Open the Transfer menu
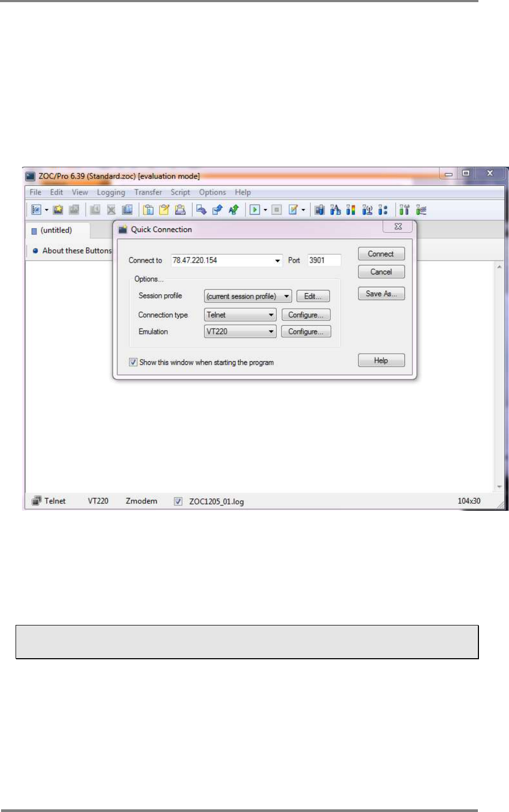This screenshot has width=509, height=812. click(148, 192)
